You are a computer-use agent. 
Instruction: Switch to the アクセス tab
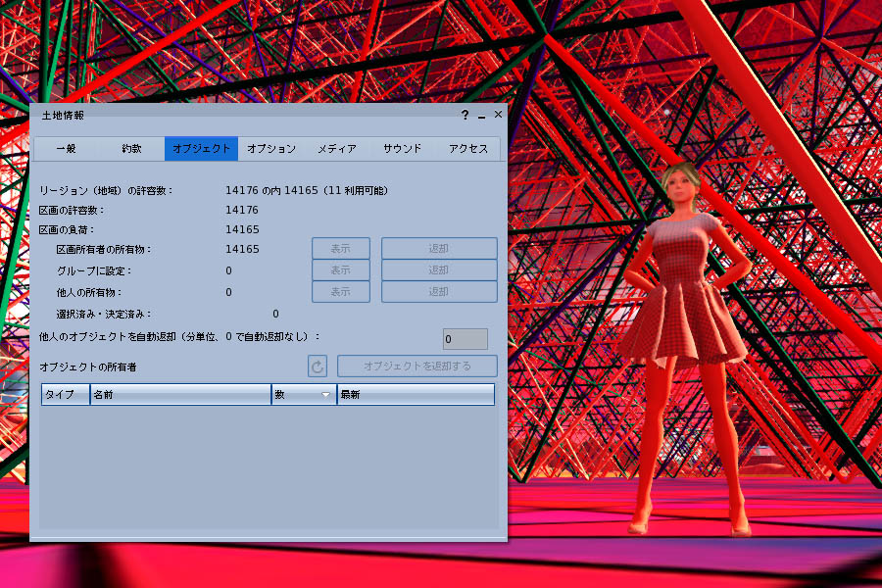coord(468,149)
